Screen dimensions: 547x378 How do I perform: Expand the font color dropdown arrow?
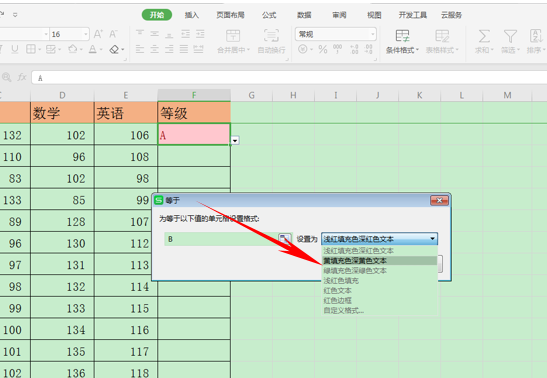101,50
